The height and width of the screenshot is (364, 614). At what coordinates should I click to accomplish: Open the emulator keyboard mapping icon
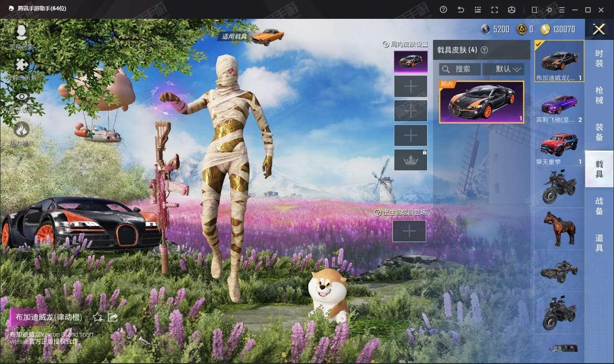[478, 9]
